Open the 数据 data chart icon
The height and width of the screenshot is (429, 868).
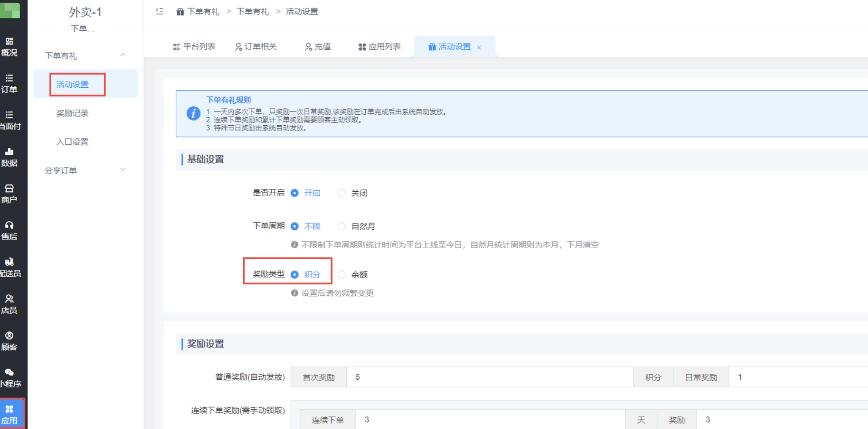9,157
